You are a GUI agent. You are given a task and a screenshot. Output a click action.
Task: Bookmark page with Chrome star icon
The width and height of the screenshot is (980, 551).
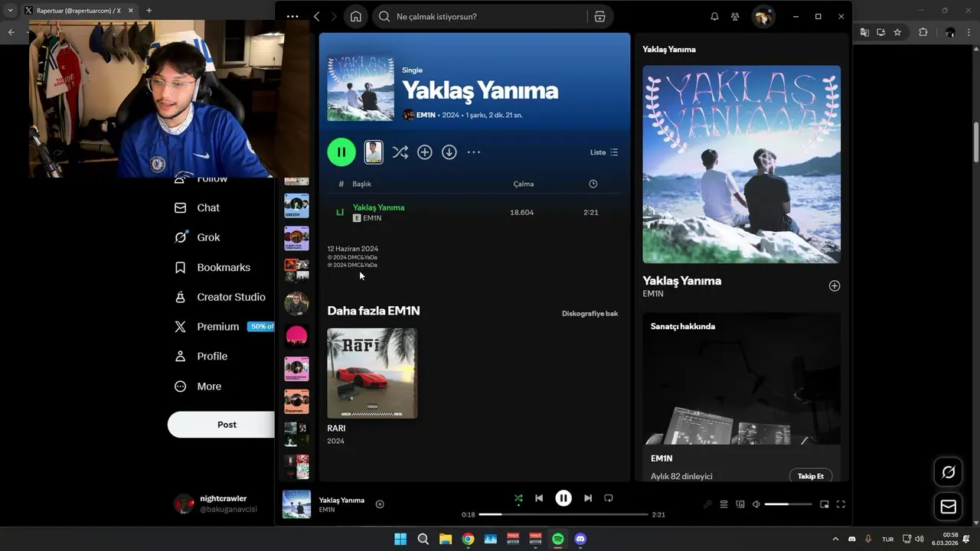click(897, 32)
